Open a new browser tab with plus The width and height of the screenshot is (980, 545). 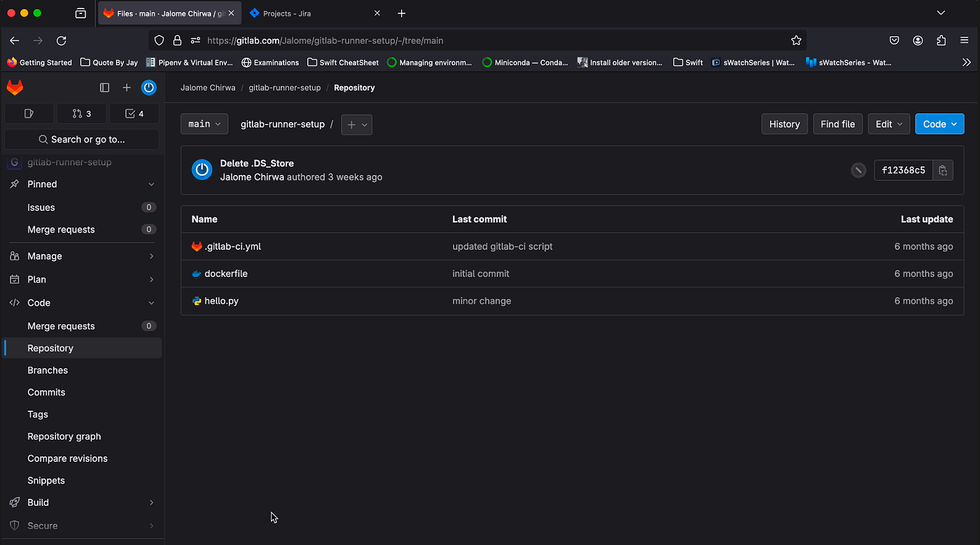point(401,13)
